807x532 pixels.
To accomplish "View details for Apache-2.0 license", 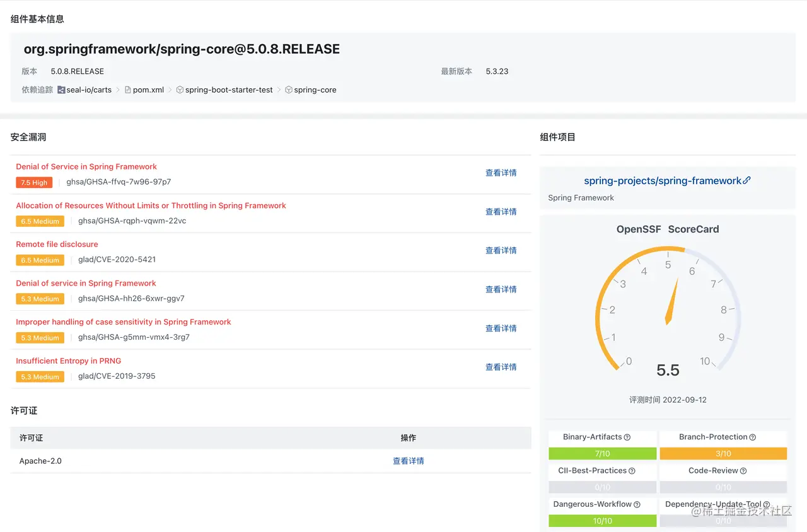I will (409, 461).
